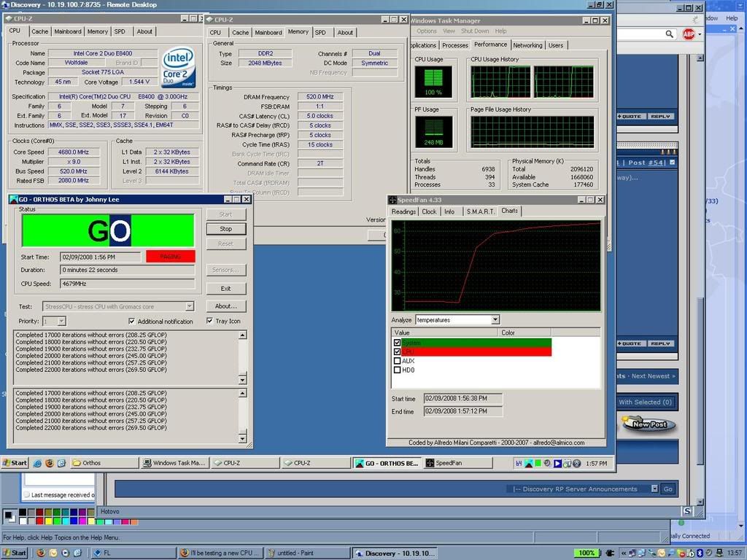
Task: Open Windows Task Manager taskbar item
Action: coord(174,463)
